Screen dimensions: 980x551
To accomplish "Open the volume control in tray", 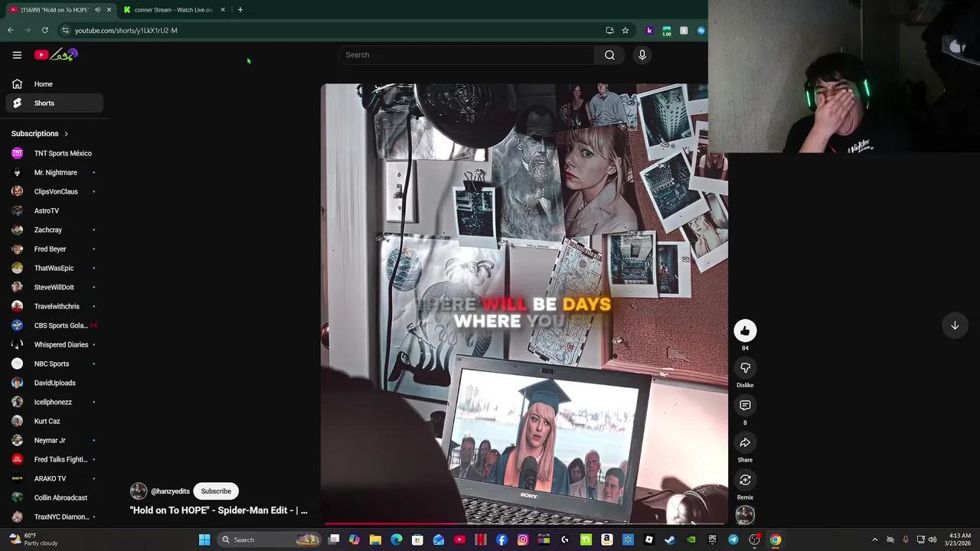I will (933, 540).
